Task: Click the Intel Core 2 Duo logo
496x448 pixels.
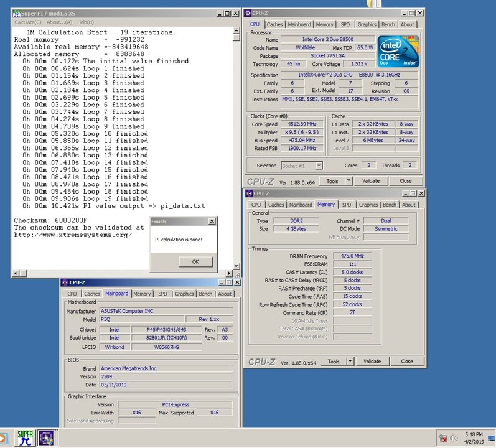Action: pyautogui.click(x=398, y=51)
